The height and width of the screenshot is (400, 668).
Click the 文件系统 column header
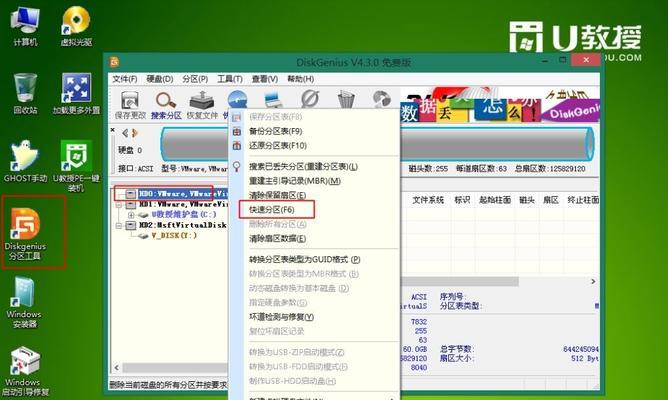[428, 200]
